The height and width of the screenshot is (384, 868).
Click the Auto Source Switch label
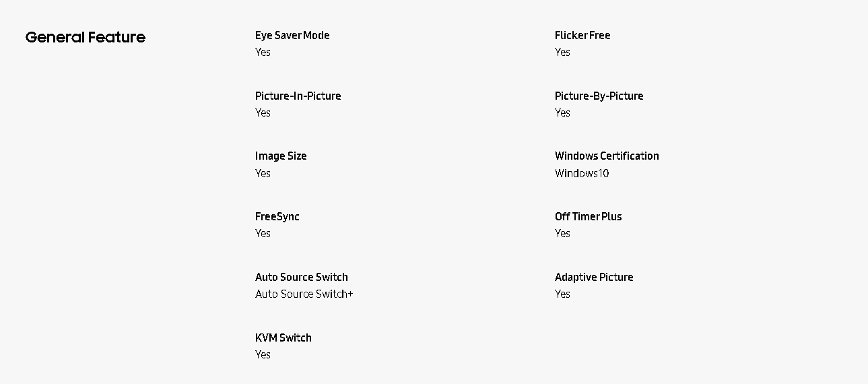[302, 277]
